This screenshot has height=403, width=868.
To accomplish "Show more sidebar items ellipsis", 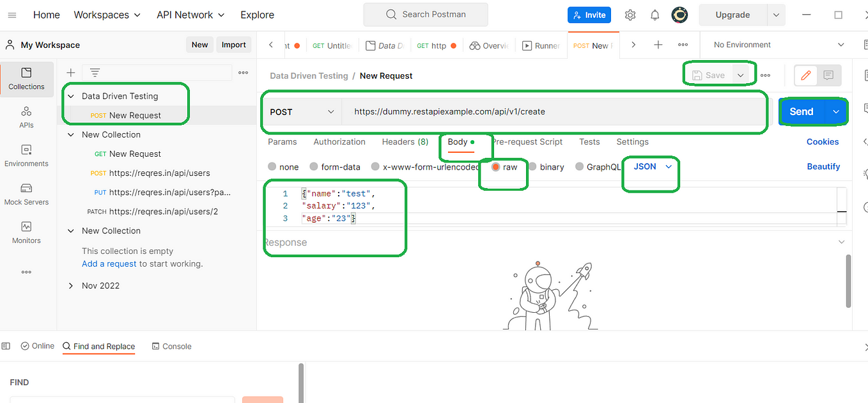I will tap(26, 272).
